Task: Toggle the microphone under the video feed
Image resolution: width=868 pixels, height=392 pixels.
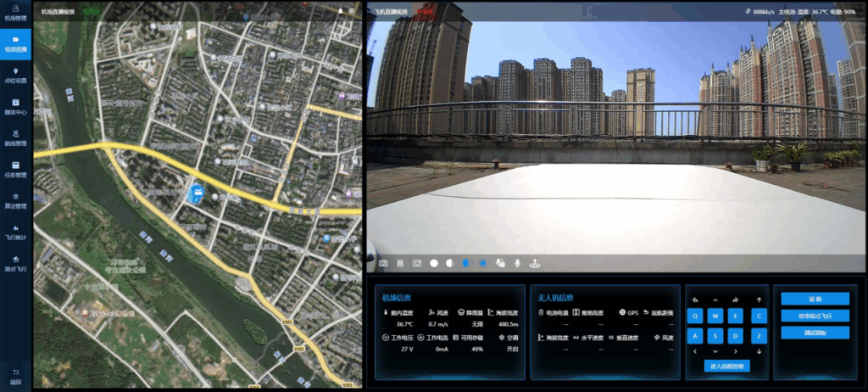Action: click(x=517, y=264)
